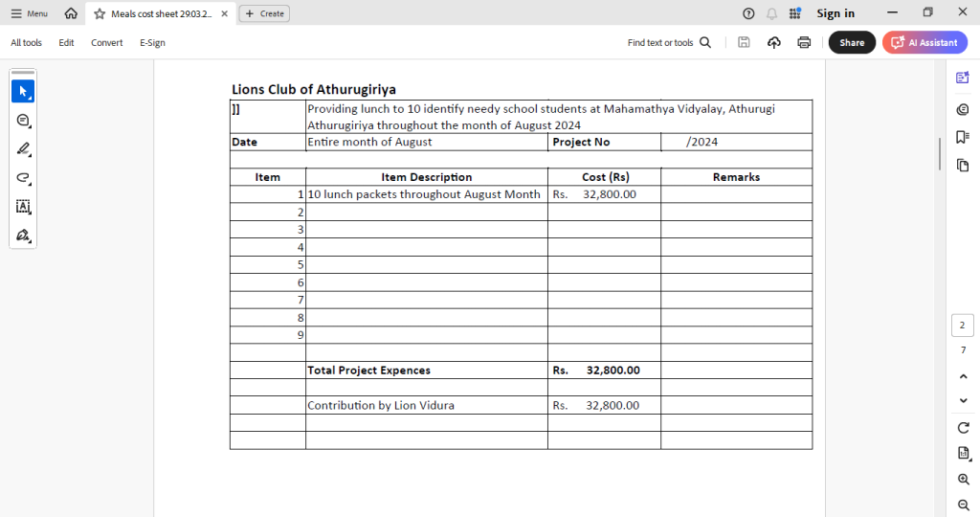Minimize the Acrobat window

[893, 12]
